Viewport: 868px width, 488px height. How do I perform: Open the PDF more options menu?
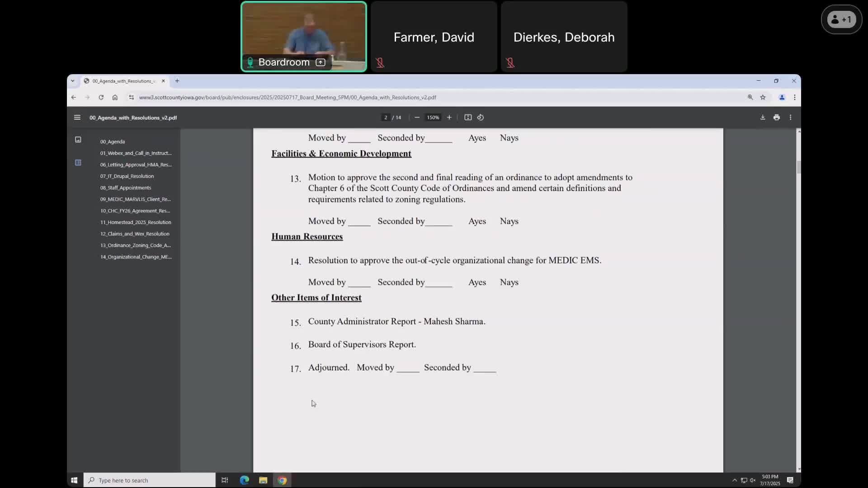tap(790, 117)
